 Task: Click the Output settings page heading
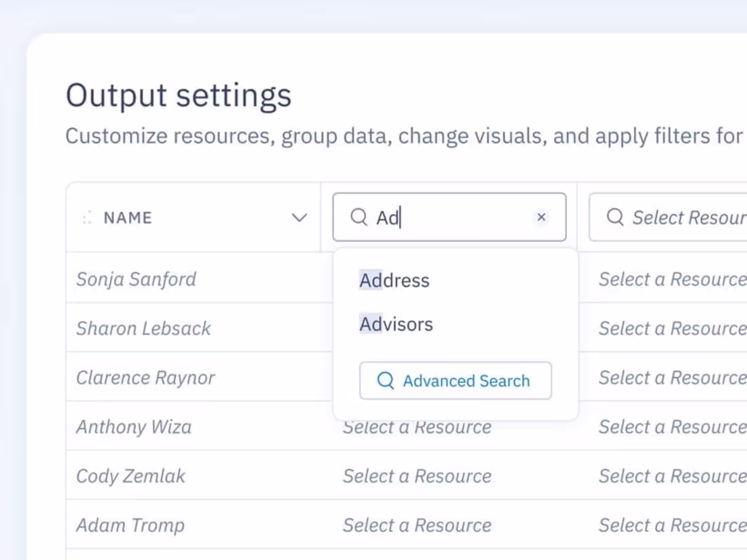pos(179,95)
